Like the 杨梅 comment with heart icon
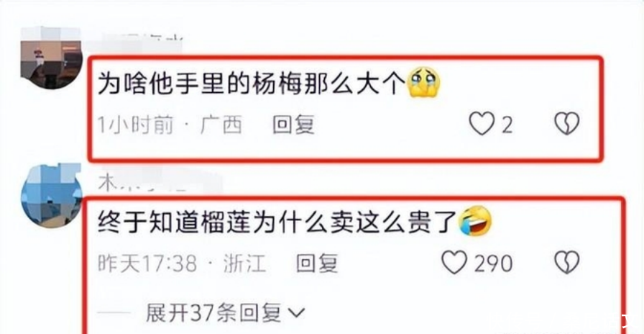644x334 pixels. click(x=482, y=124)
